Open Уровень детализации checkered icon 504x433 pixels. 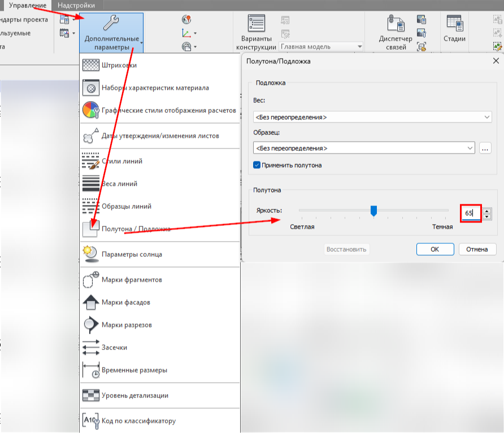click(x=91, y=395)
